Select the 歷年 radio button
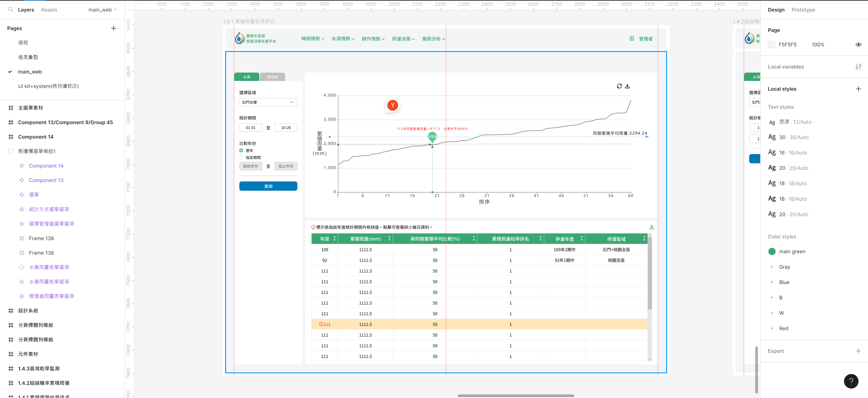 [x=241, y=150]
